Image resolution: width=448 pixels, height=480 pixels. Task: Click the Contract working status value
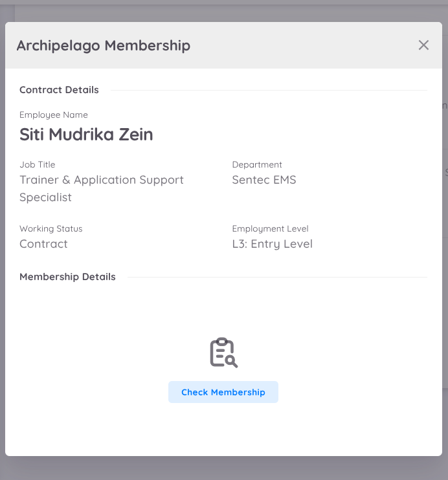click(43, 244)
